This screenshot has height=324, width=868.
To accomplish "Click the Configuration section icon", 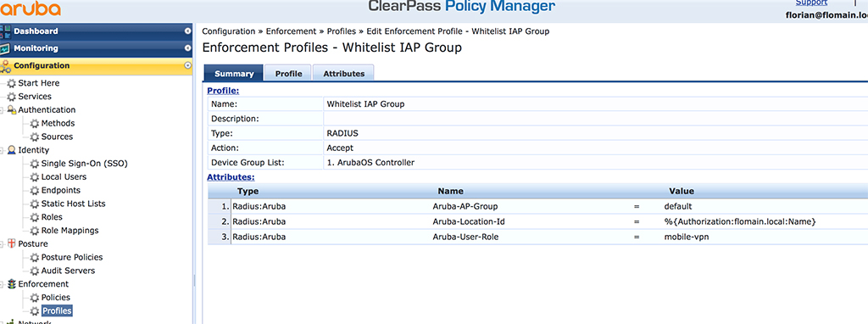I will click(x=6, y=66).
